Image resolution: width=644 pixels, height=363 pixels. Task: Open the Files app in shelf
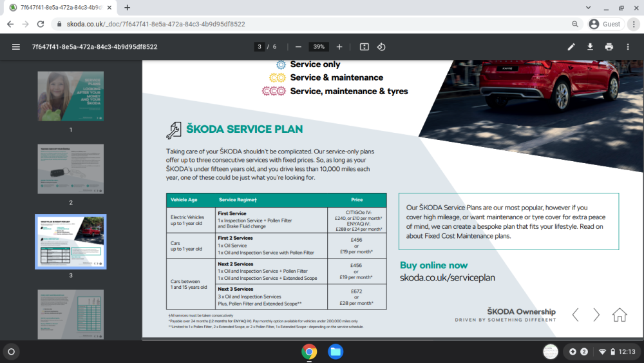pos(336,351)
